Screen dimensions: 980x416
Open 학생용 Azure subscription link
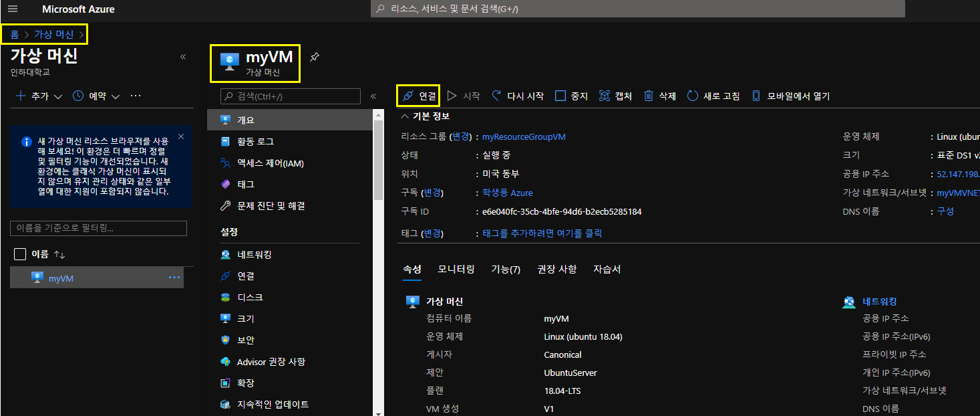click(508, 193)
